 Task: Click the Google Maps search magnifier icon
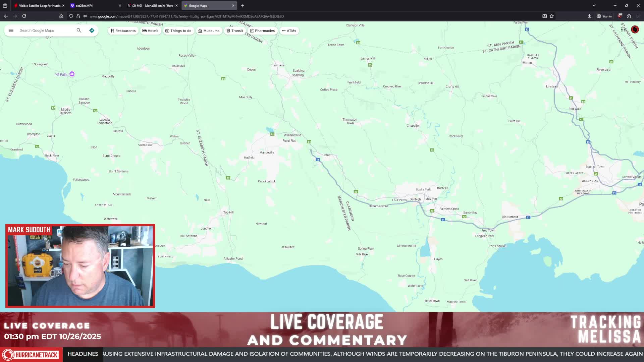(79, 31)
